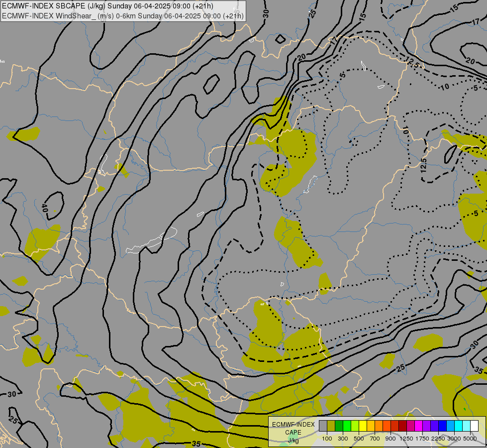The width and height of the screenshot is (487, 448).
Task: Select the pale cyan legend swatch
Action: pos(466,426)
